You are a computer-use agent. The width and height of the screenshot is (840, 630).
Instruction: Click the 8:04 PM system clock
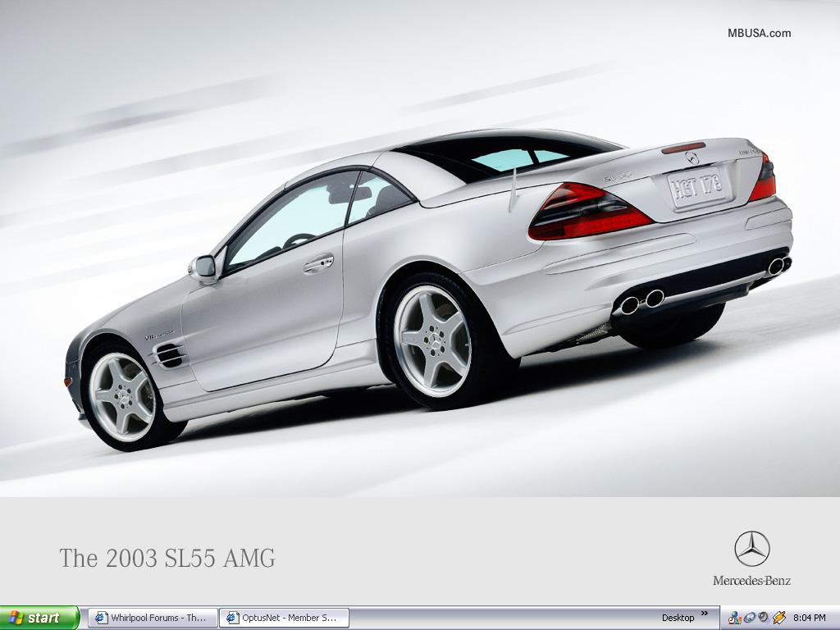[810, 618]
